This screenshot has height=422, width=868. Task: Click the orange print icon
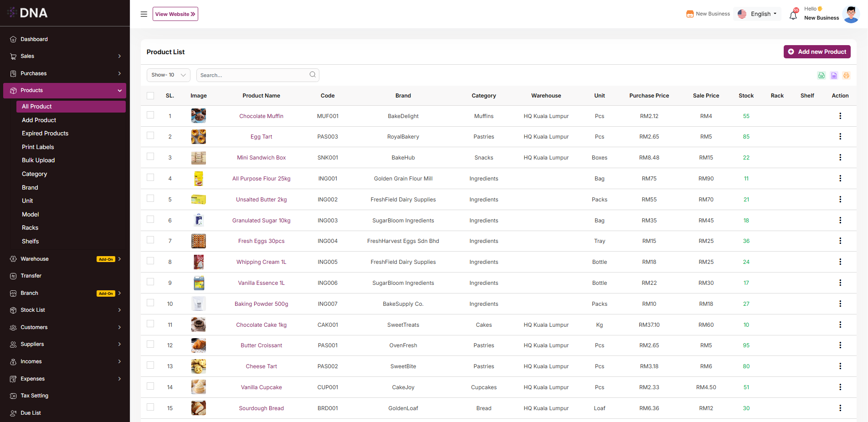[x=846, y=76]
